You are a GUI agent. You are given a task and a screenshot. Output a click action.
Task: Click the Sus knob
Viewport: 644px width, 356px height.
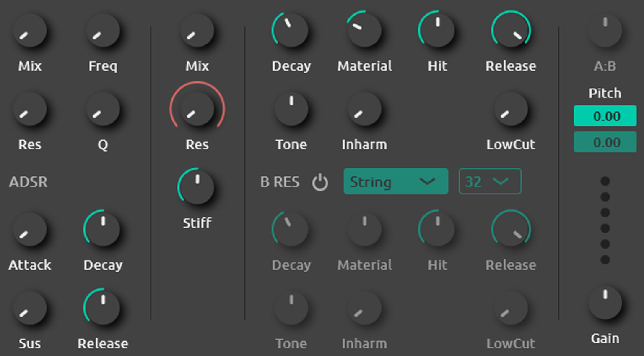(x=29, y=308)
